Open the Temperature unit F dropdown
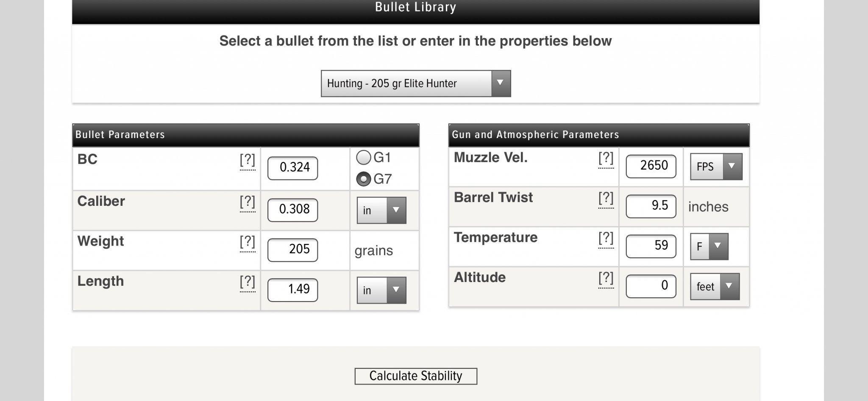868x401 pixels. click(709, 246)
